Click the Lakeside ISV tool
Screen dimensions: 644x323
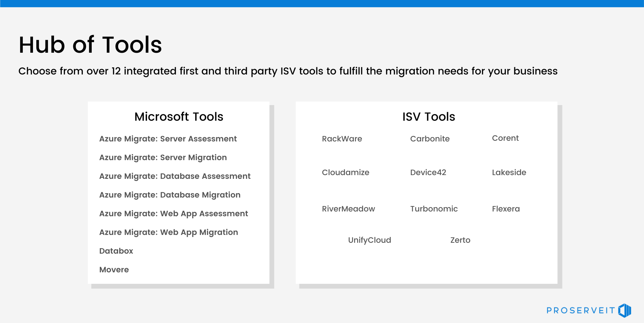tap(509, 172)
